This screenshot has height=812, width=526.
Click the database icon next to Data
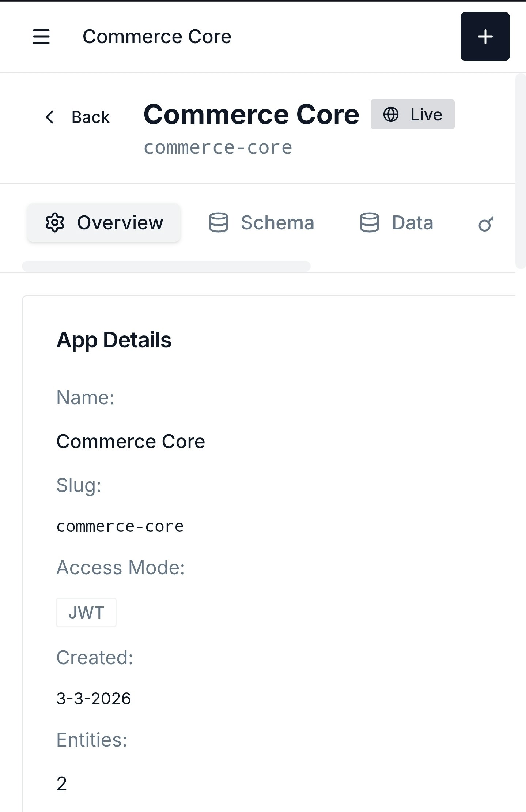pos(370,222)
